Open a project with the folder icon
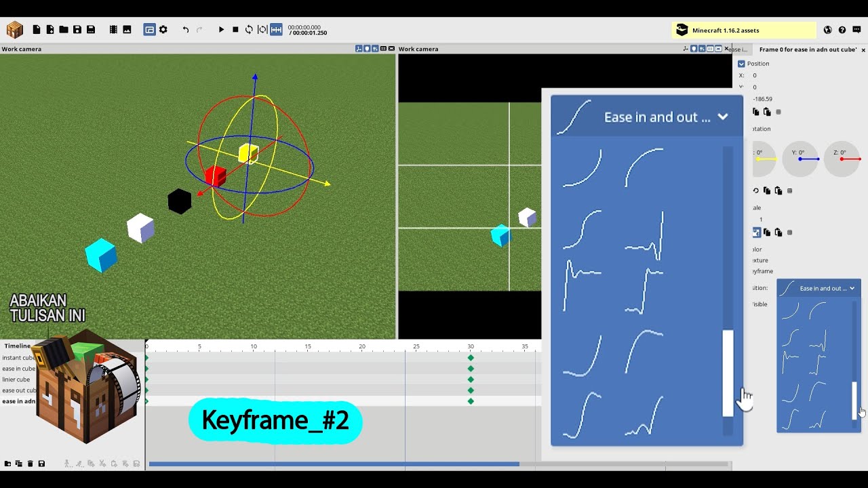 tap(64, 30)
